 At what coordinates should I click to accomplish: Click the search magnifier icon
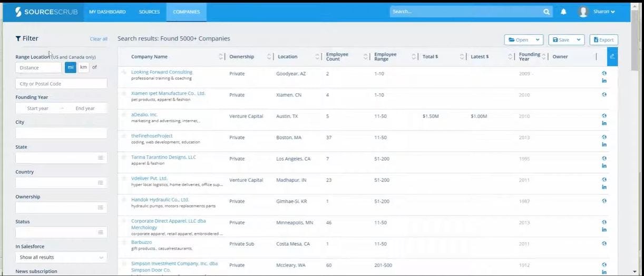coord(547,12)
